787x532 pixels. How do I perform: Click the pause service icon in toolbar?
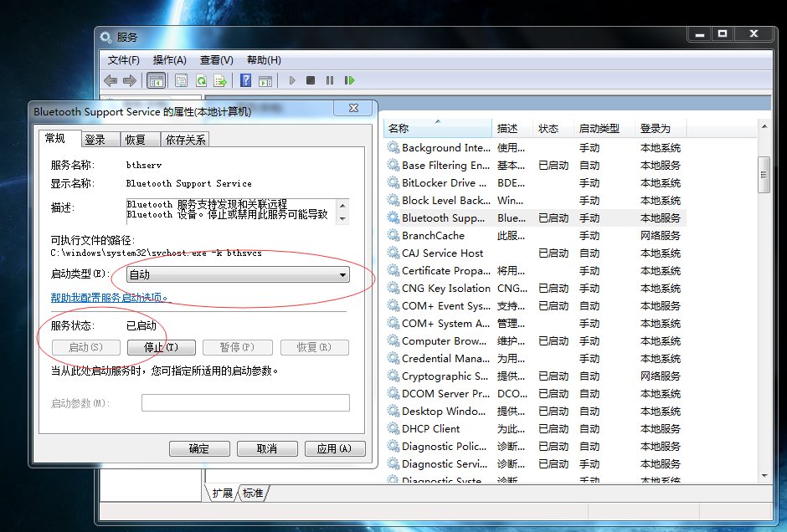(x=330, y=80)
